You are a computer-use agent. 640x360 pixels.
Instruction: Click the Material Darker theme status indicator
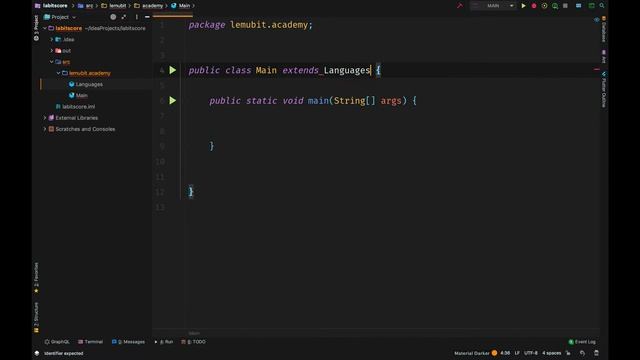point(476,353)
